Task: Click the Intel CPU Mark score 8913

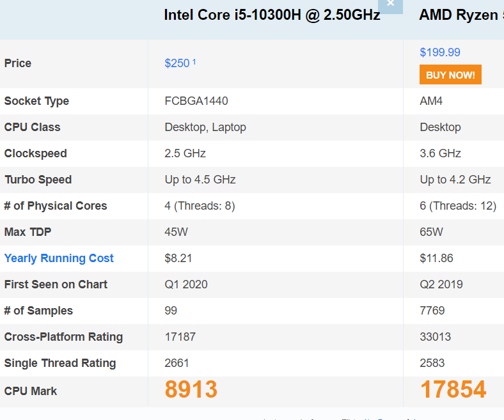Action: click(x=191, y=389)
